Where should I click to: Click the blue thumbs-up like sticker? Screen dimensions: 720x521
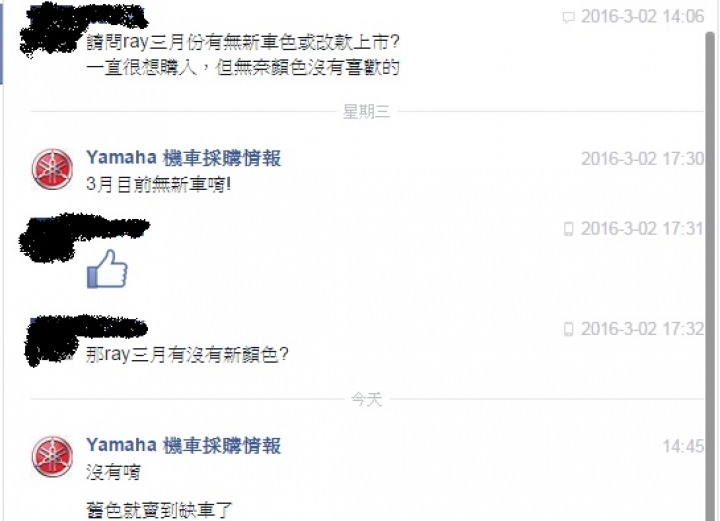point(107,269)
